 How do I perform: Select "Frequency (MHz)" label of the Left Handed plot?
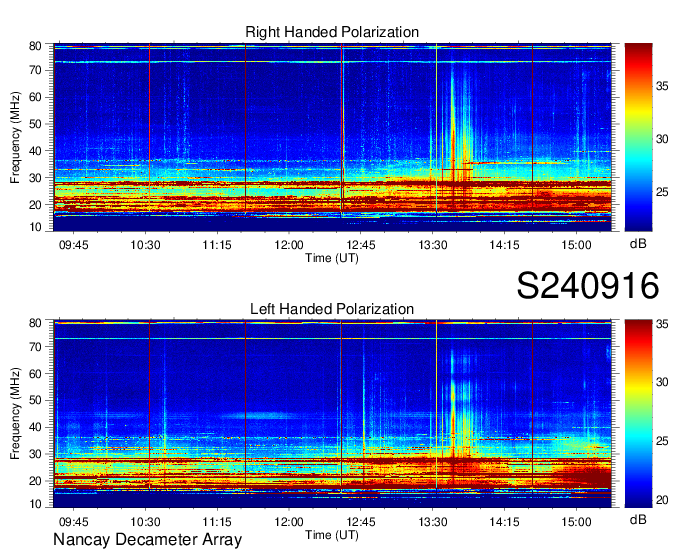point(15,413)
